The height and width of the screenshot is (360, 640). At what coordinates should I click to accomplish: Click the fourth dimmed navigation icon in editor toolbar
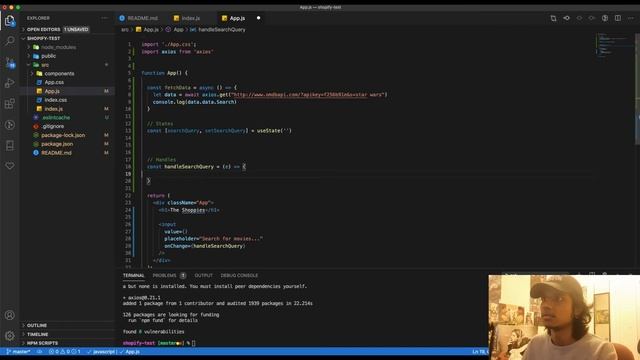(x=592, y=18)
